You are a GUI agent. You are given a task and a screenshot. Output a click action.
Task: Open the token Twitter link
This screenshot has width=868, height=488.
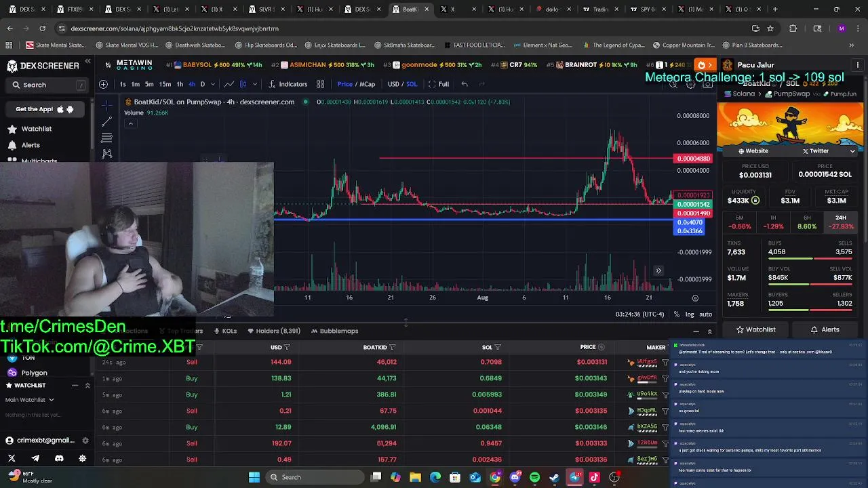(815, 151)
